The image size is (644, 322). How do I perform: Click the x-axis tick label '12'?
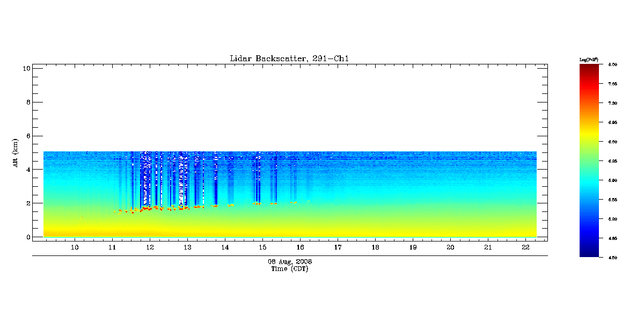[x=150, y=247]
